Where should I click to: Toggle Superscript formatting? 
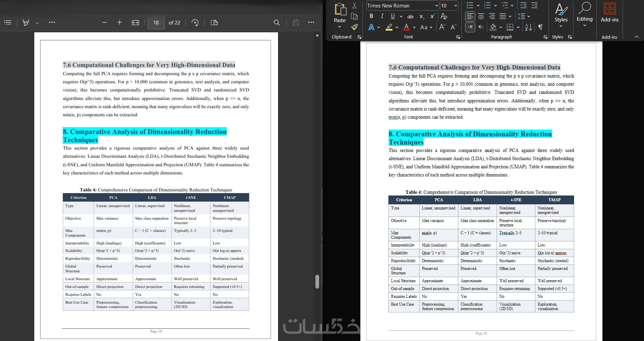pyautogui.click(x=433, y=16)
